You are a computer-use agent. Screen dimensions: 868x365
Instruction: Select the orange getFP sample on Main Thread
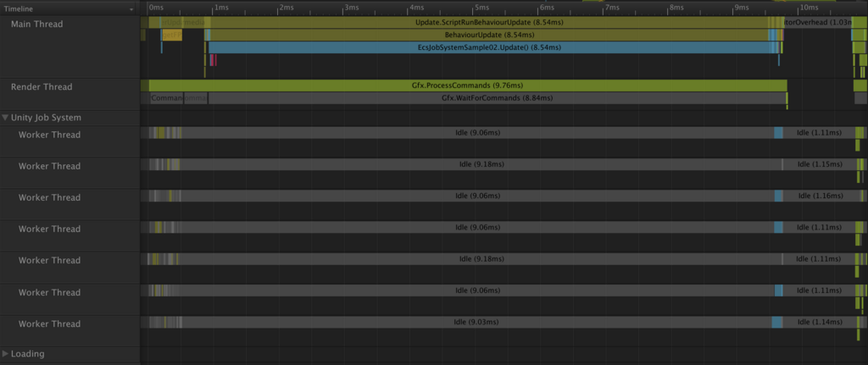172,35
